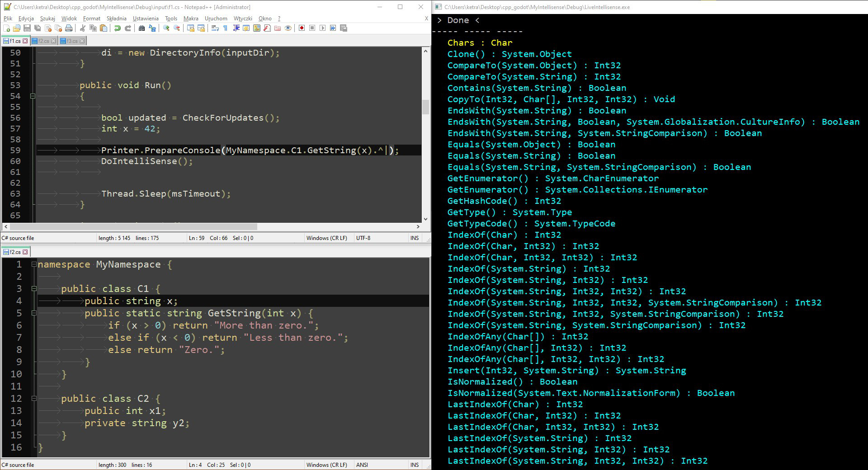Switch to the f3.cs tab
Screen dimensions: 868x470
point(71,41)
